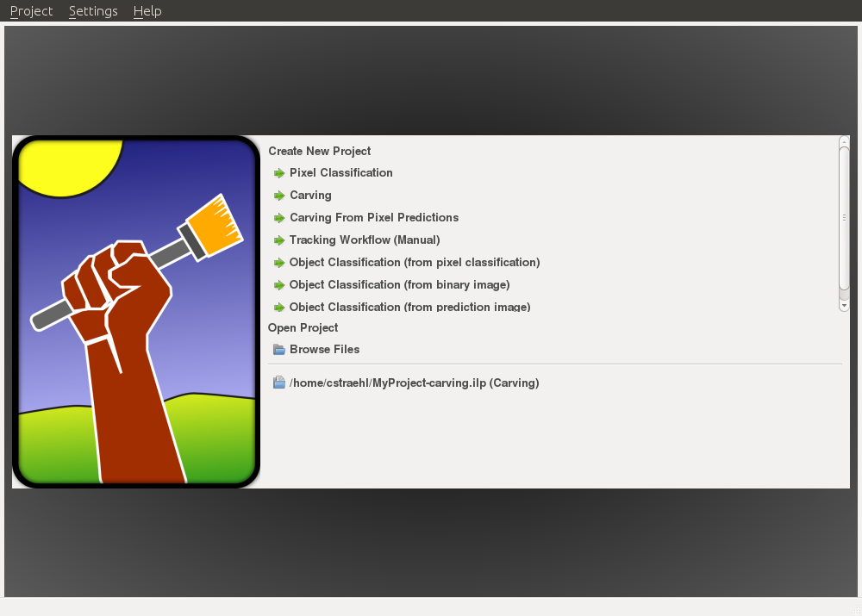Open the Project menu
Viewport: 862px width, 616px height.
click(31, 11)
